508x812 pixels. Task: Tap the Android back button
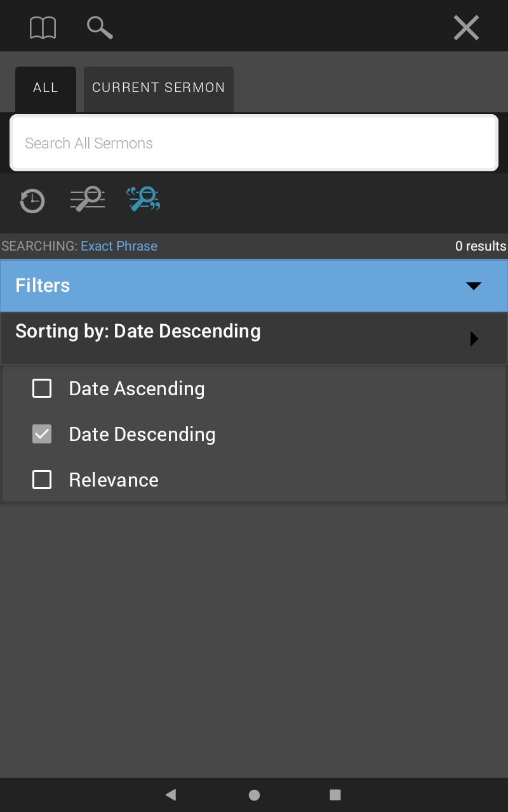pyautogui.click(x=170, y=794)
